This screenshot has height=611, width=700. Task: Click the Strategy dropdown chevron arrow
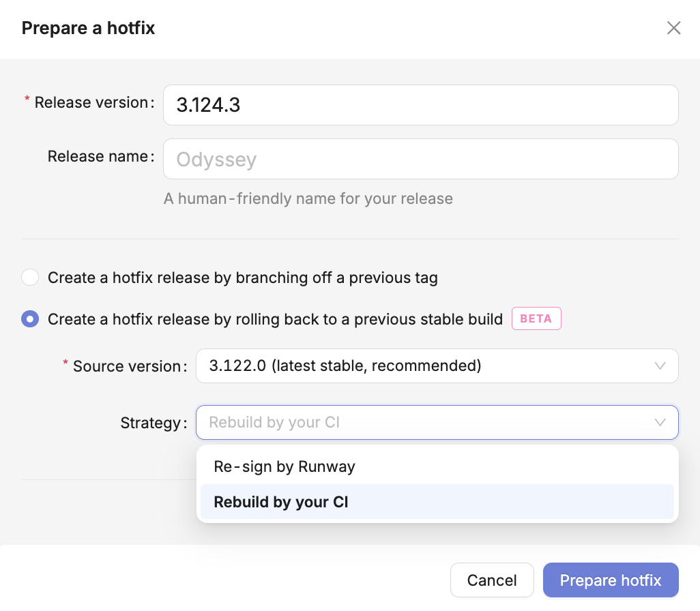click(660, 423)
